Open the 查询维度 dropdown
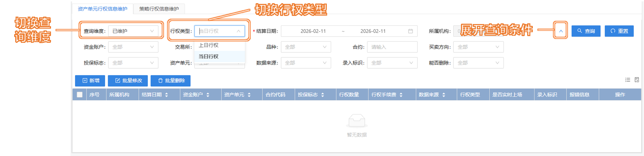This screenshot has height=156, width=644. point(133,31)
